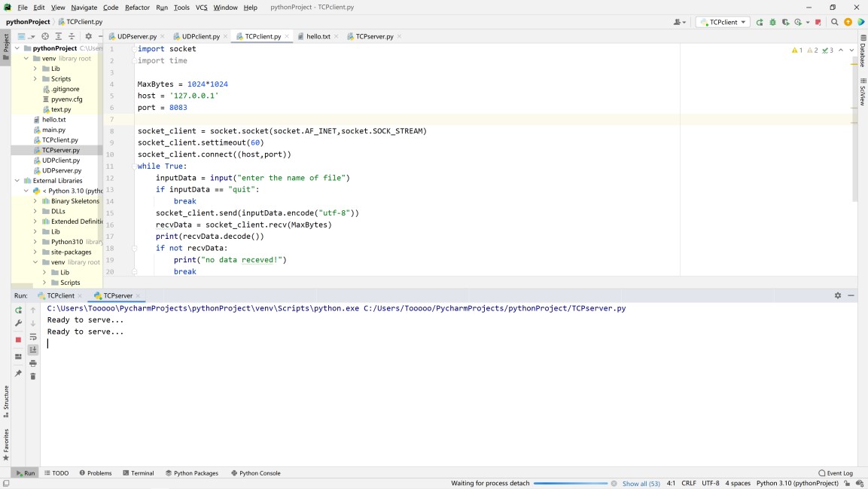Select opened file with the locate target icon
This screenshot has width=868, height=489.
tap(45, 36)
